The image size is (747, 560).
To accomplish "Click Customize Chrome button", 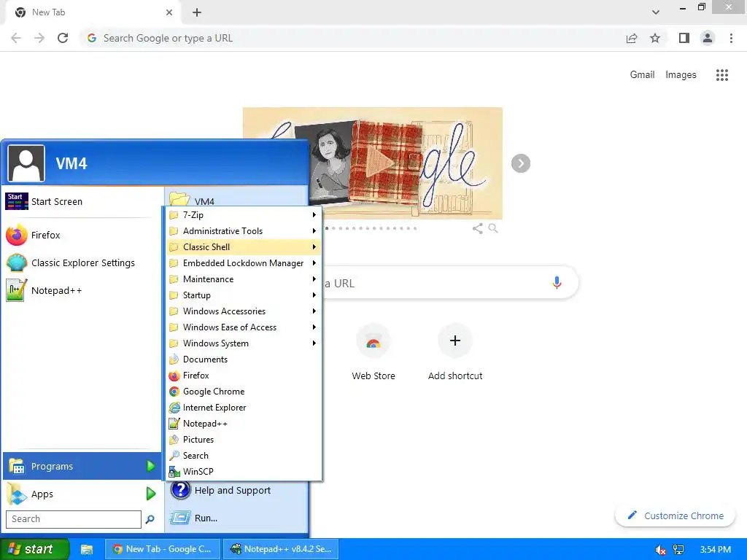I will pos(675,516).
